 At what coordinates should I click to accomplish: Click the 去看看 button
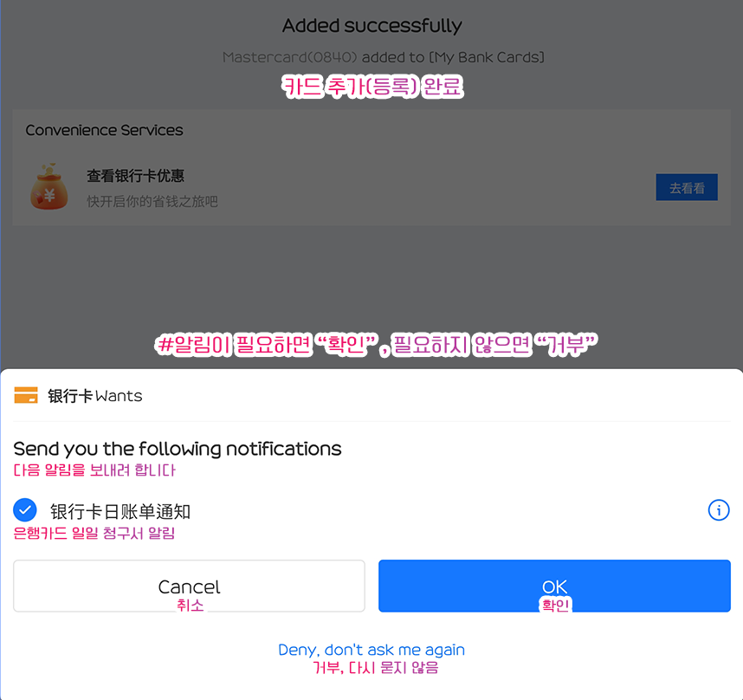[x=687, y=188]
